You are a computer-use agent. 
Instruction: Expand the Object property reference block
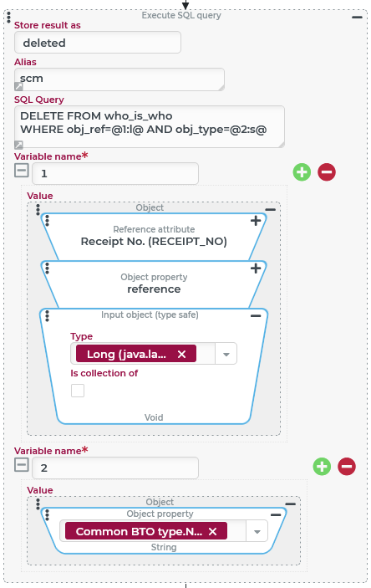click(x=256, y=268)
